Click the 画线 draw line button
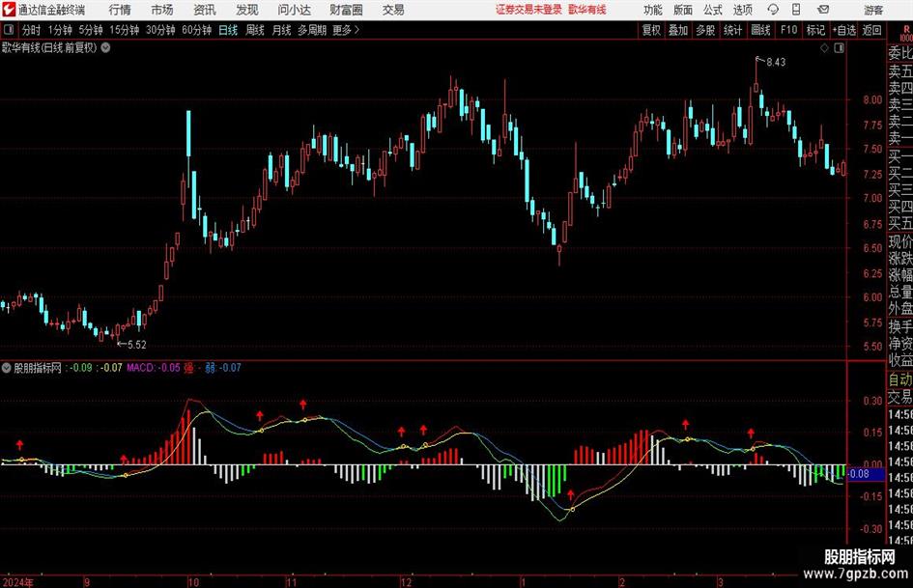Image resolution: width=913 pixels, height=588 pixels. pos(760,30)
